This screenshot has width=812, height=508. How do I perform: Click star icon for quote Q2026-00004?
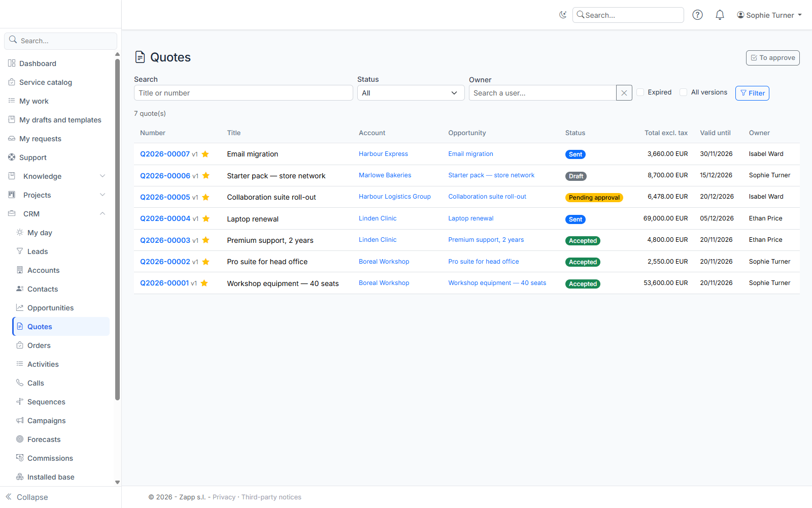click(206, 218)
